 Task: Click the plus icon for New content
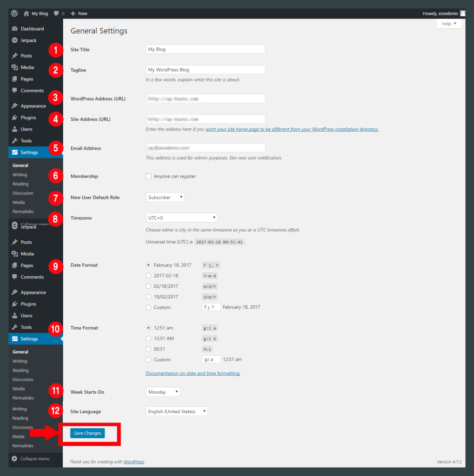pos(73,13)
